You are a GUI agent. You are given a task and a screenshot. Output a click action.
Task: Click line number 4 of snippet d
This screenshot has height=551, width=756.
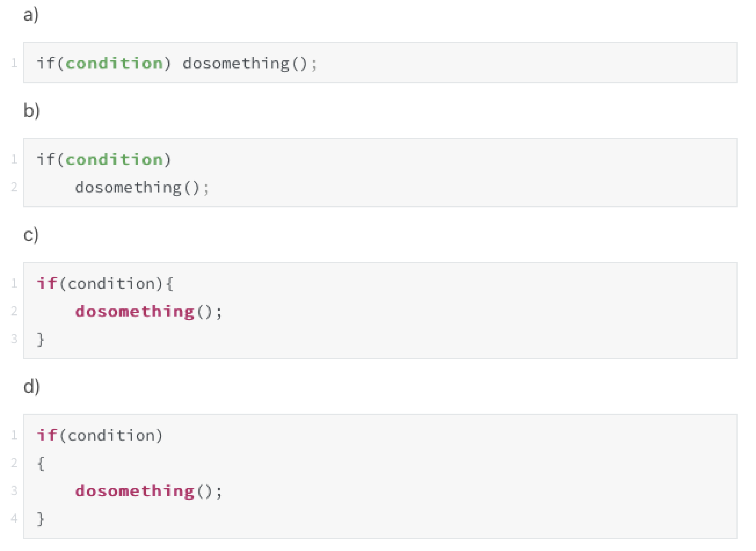(14, 519)
